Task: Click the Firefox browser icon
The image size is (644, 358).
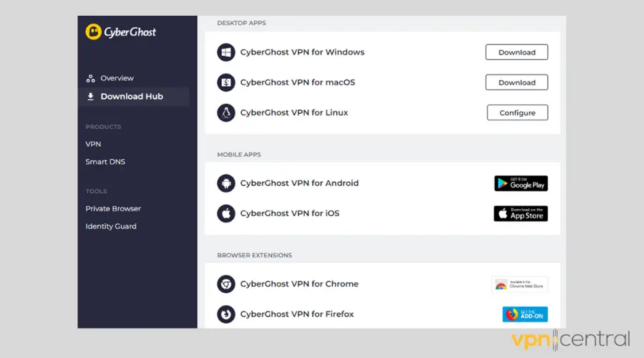Action: (226, 314)
